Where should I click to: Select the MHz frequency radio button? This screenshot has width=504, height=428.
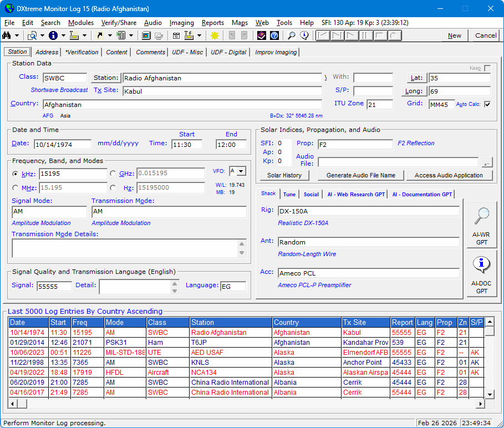point(16,188)
